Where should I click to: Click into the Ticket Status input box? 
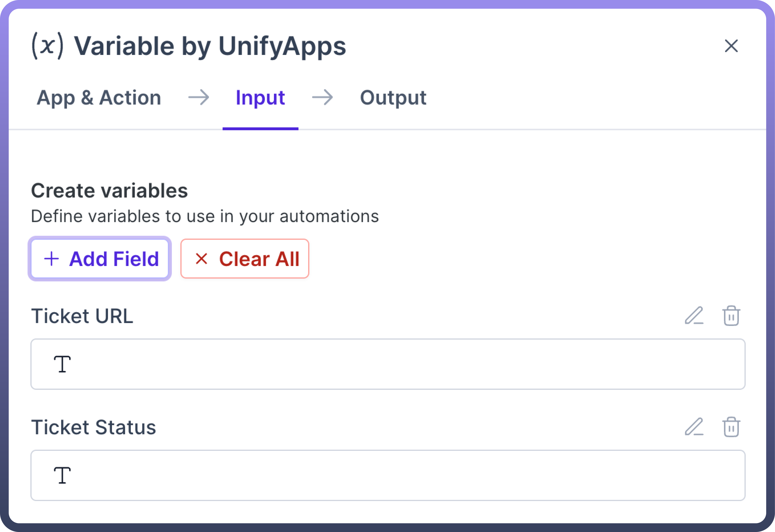[x=400, y=475]
